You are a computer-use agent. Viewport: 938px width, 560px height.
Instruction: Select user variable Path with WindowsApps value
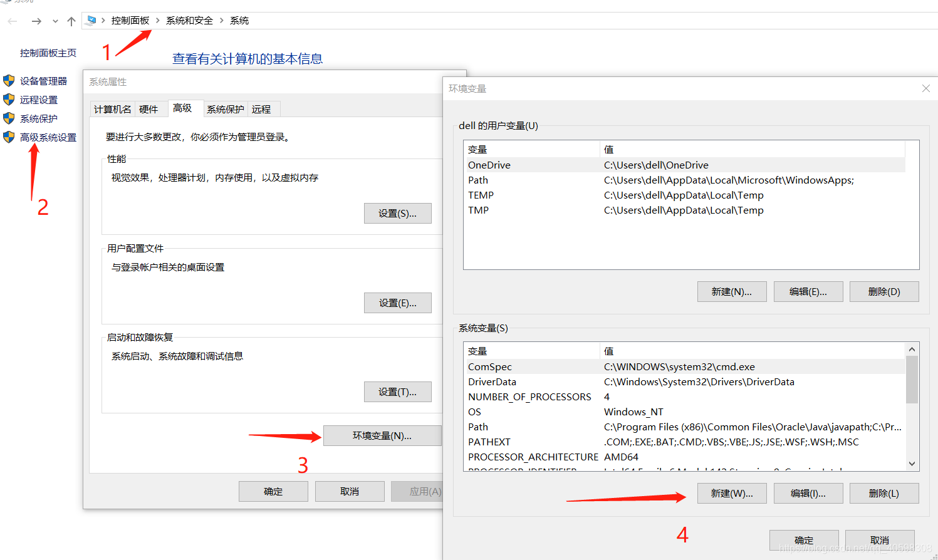pos(684,180)
